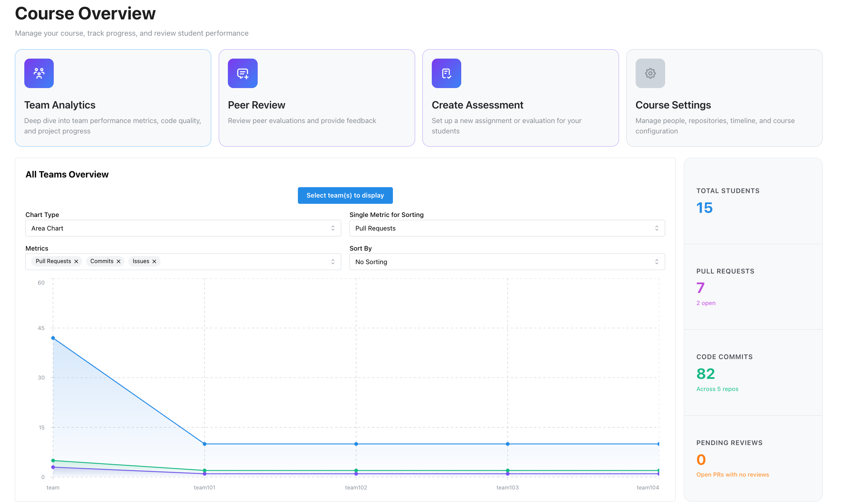
Task: Open the Course Settings gear icon
Action: point(650,73)
